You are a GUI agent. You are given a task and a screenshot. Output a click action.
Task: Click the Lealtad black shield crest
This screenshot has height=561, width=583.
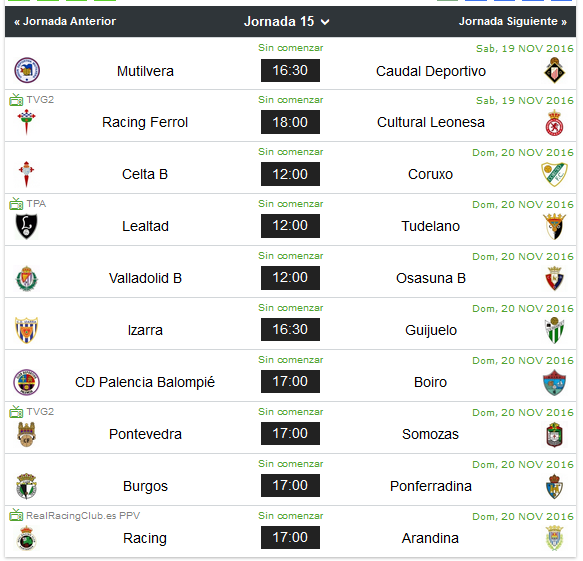click(26, 226)
